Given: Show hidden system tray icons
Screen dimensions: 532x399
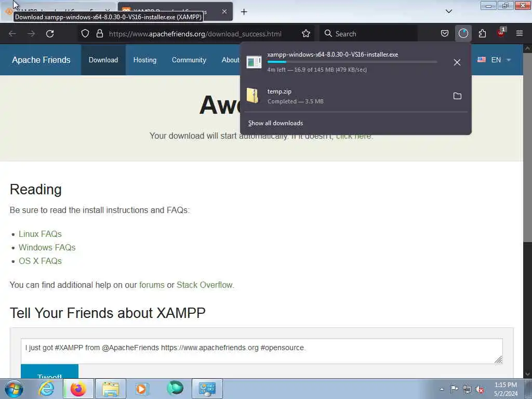Looking at the screenshot, I should point(442,389).
